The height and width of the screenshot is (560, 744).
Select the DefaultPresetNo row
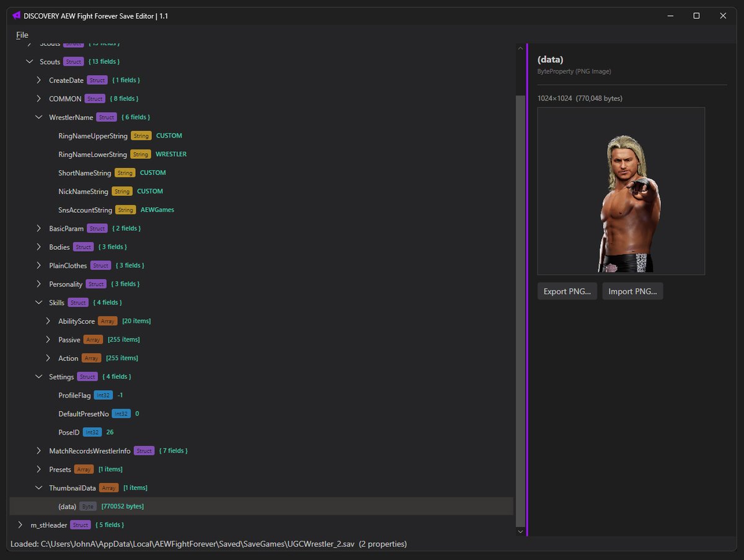262,414
